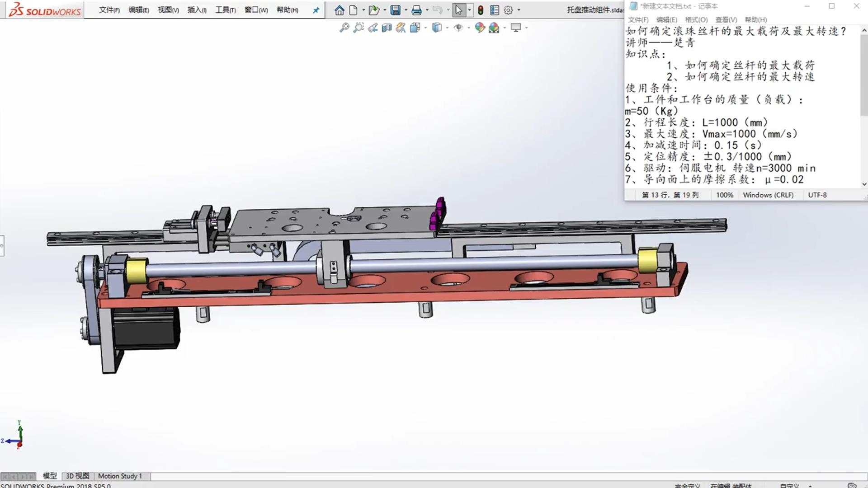Print the current document

pyautogui.click(x=417, y=10)
